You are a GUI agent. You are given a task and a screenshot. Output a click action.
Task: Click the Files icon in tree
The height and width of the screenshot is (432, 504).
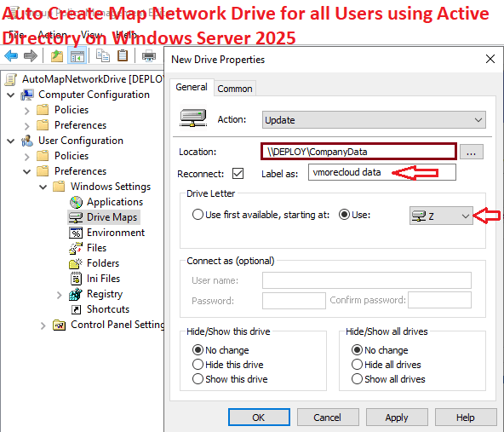coord(76,248)
